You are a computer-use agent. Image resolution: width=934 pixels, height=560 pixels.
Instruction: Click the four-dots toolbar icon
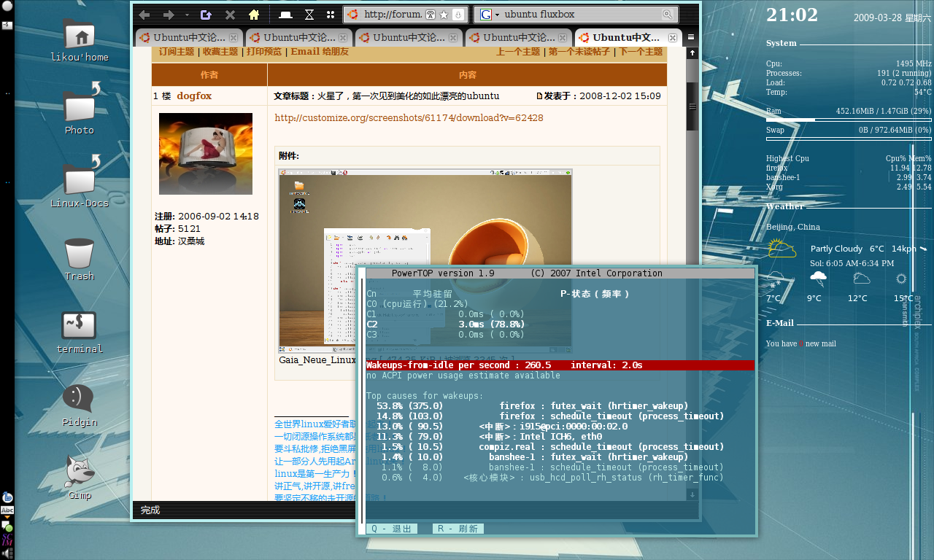click(331, 15)
